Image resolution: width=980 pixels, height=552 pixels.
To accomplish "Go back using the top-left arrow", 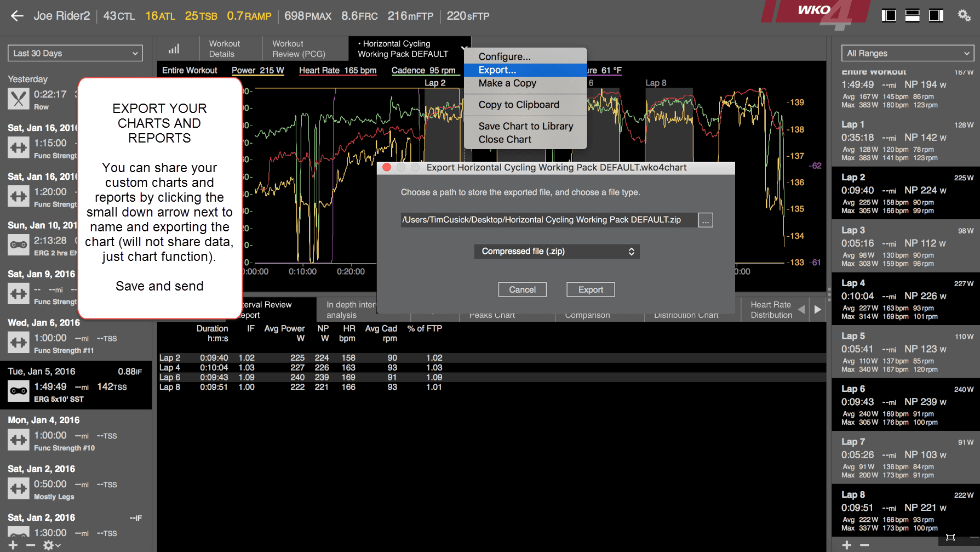I will [x=17, y=16].
